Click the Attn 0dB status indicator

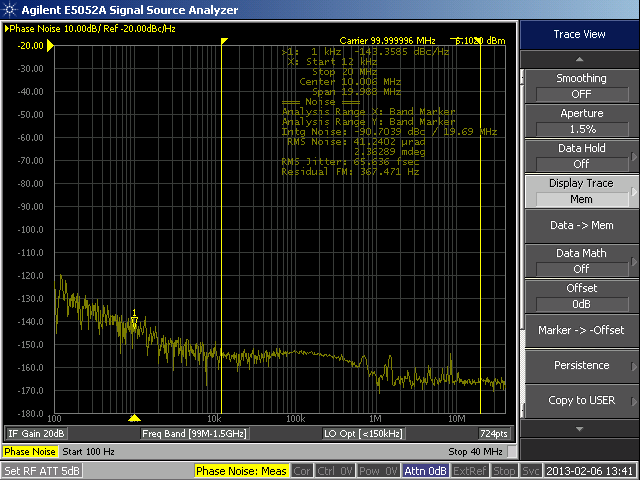click(425, 470)
